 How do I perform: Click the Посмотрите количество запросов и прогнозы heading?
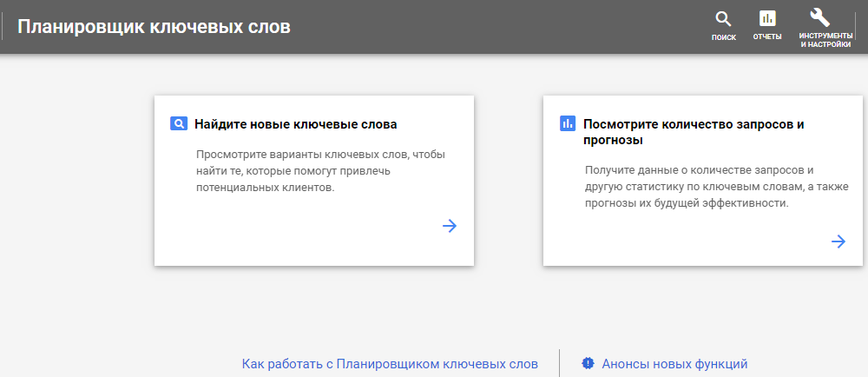pos(694,132)
